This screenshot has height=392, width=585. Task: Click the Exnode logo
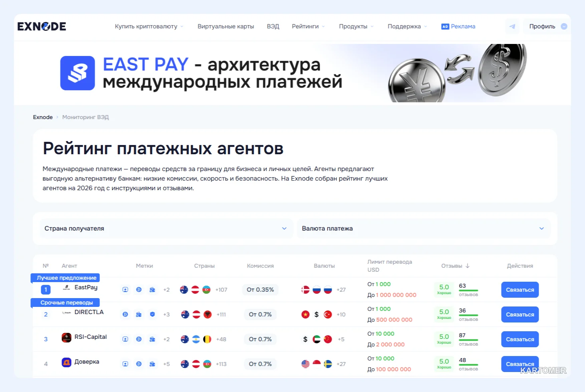pos(42,26)
